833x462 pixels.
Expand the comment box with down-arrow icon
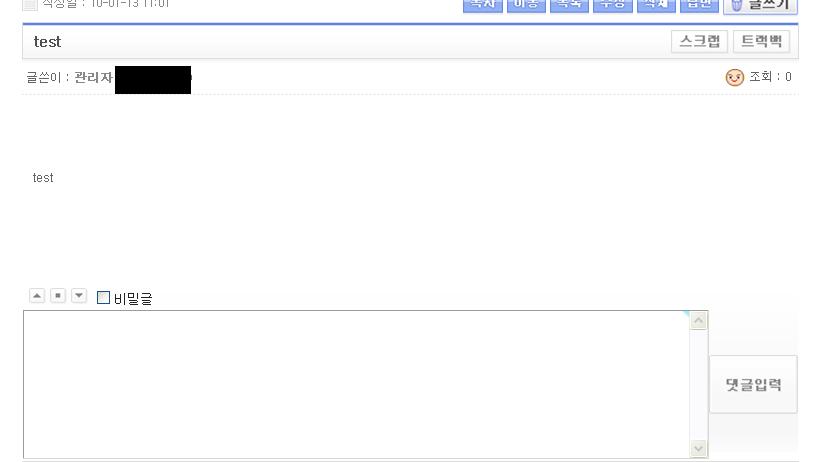tap(79, 296)
